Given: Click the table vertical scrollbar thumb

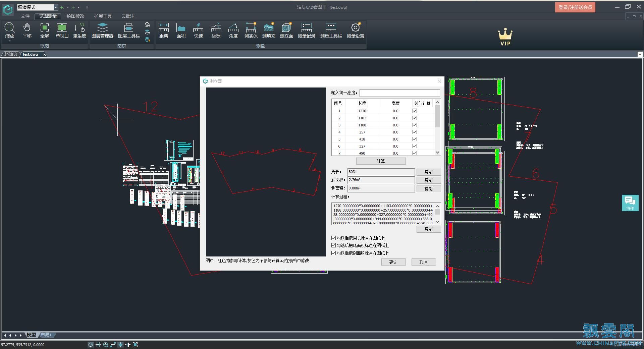Looking at the screenshot, I should click(437, 116).
